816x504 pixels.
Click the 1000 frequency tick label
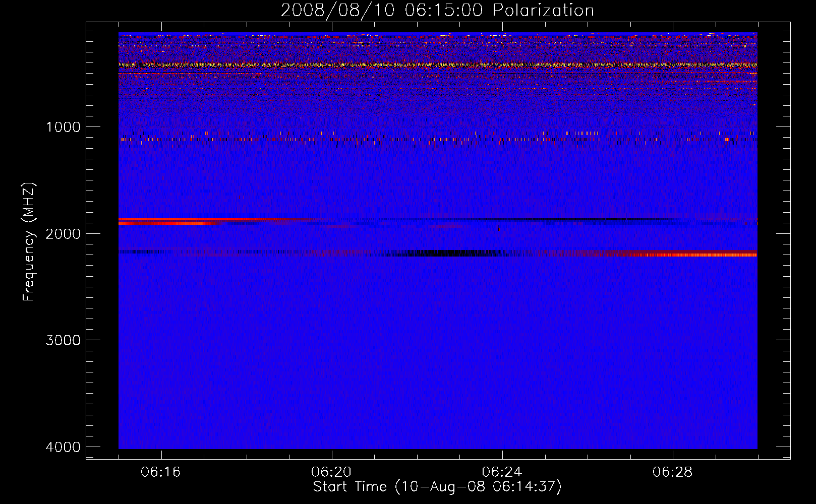[63, 127]
